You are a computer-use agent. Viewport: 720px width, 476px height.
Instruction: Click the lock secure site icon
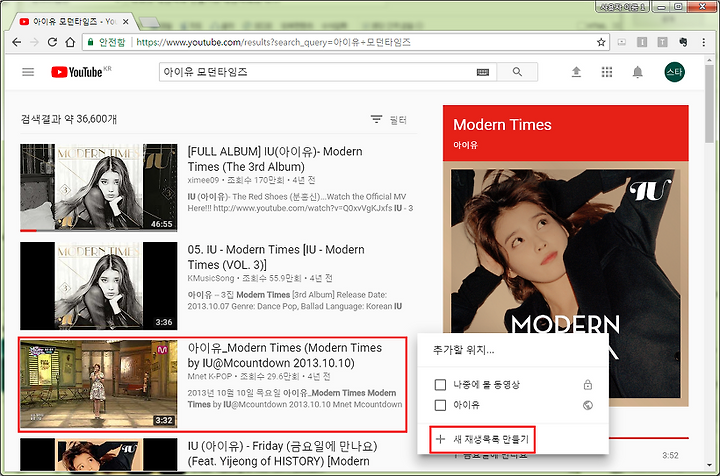[90, 42]
